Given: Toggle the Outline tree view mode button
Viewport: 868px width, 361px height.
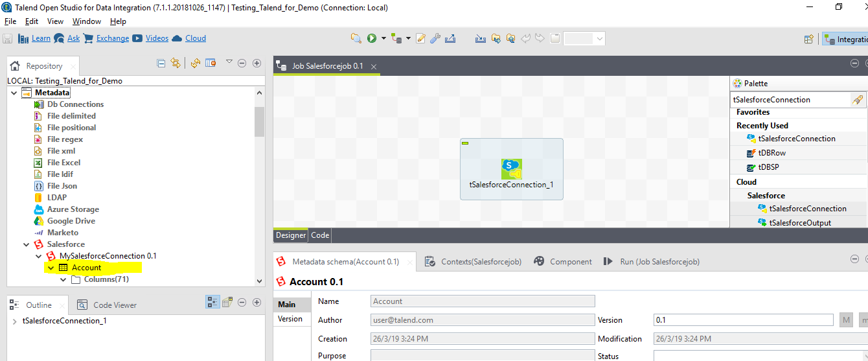Looking at the screenshot, I should coord(212,302).
